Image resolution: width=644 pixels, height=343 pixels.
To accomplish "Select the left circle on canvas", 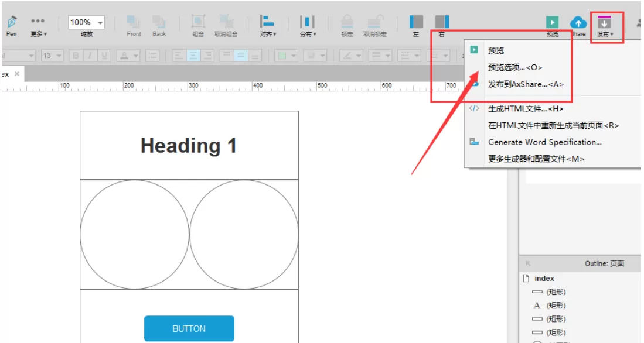I will click(x=135, y=234).
